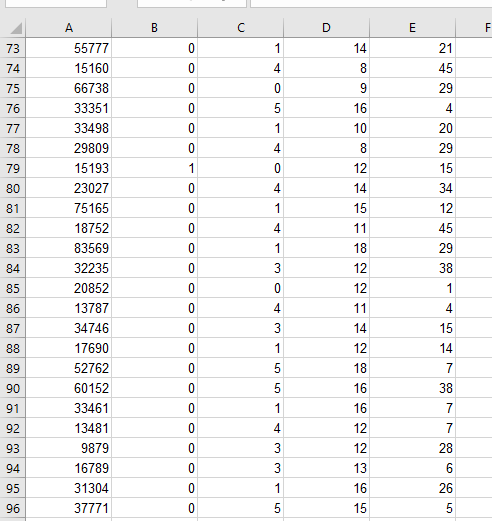This screenshot has height=521, width=492.
Task: Select row 77 header
Action: click(13, 128)
